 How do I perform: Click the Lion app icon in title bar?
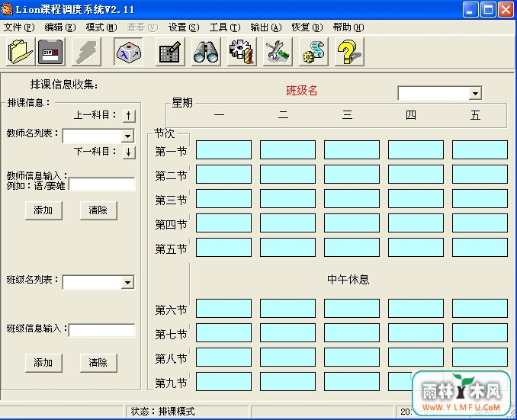[x=7, y=9]
